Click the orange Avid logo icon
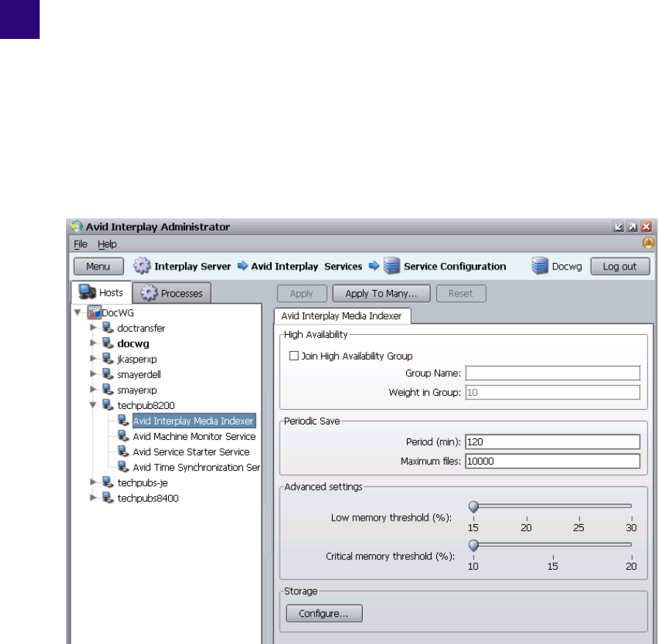Image resolution: width=658 pixels, height=644 pixels. [x=648, y=243]
